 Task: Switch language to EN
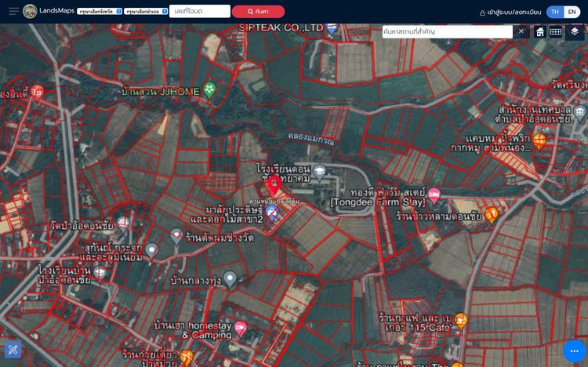[572, 12]
